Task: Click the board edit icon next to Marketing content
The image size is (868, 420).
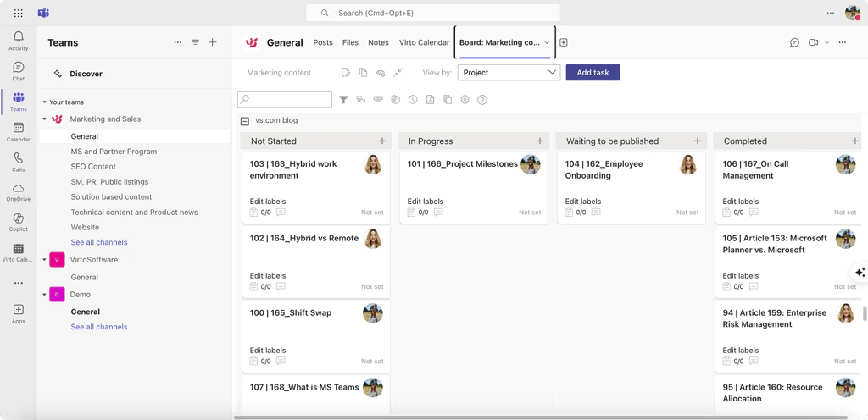Action: pyautogui.click(x=346, y=72)
